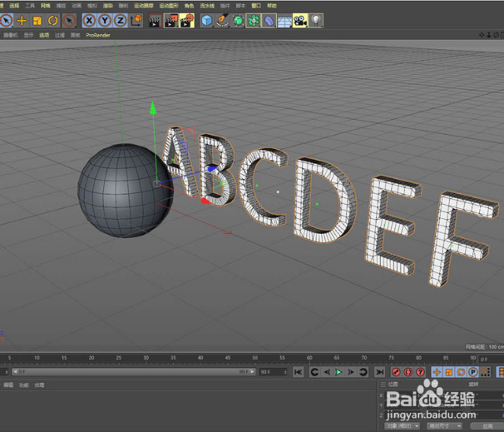Click the recent tool arrow icon
This screenshot has width=504, height=432.
click(69, 21)
